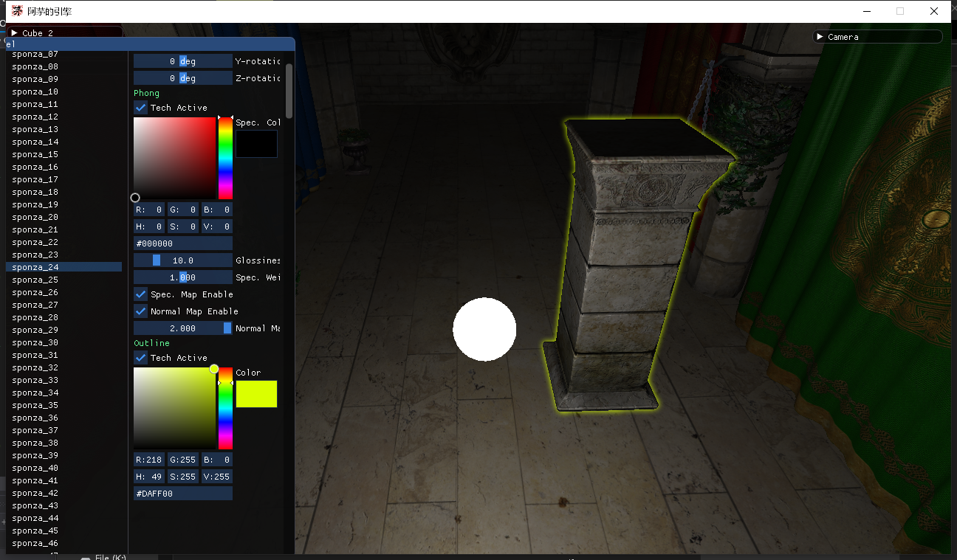Viewport: 957px width, 560px height.
Task: Click the Outline R:218 value field
Action: coord(148,460)
